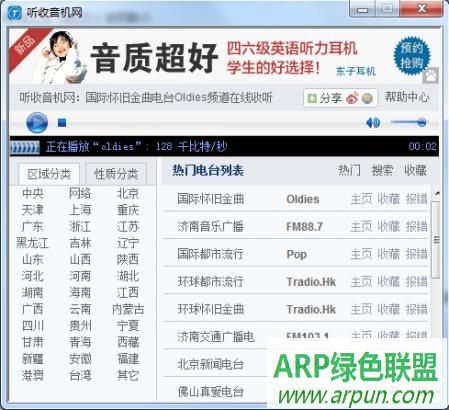Image resolution: width=449 pixels, height=410 pixels.
Task: Click the round icon beside Weibo
Action: pyautogui.click(x=367, y=98)
